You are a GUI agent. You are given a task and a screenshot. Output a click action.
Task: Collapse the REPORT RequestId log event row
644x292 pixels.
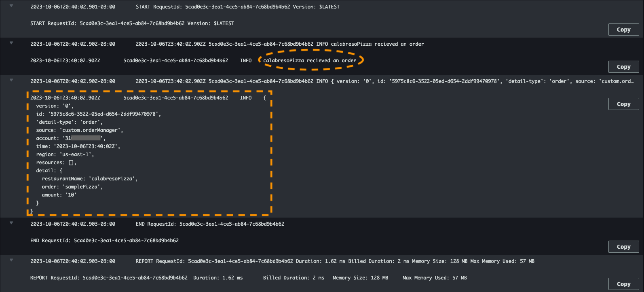[x=11, y=260]
